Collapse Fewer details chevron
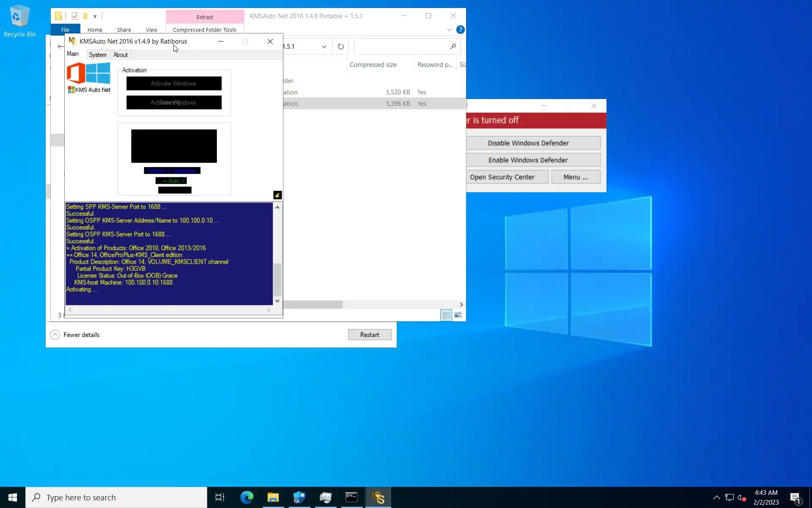The image size is (812, 508). [x=55, y=334]
